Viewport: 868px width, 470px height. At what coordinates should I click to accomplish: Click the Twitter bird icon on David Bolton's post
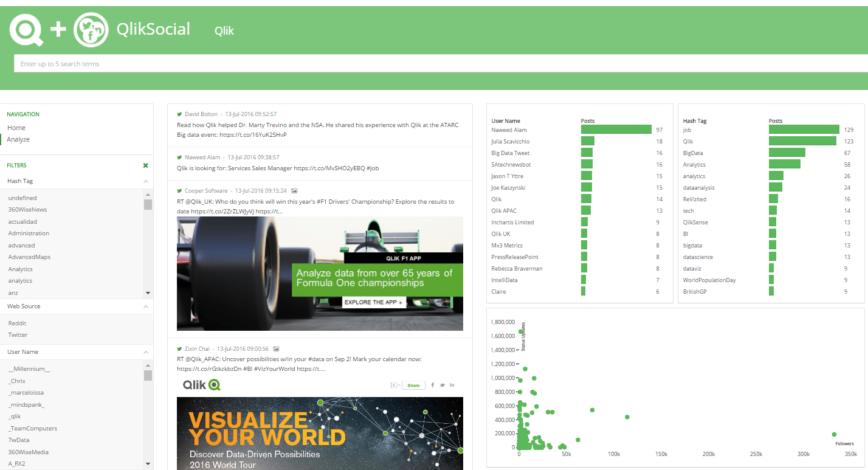coord(179,113)
